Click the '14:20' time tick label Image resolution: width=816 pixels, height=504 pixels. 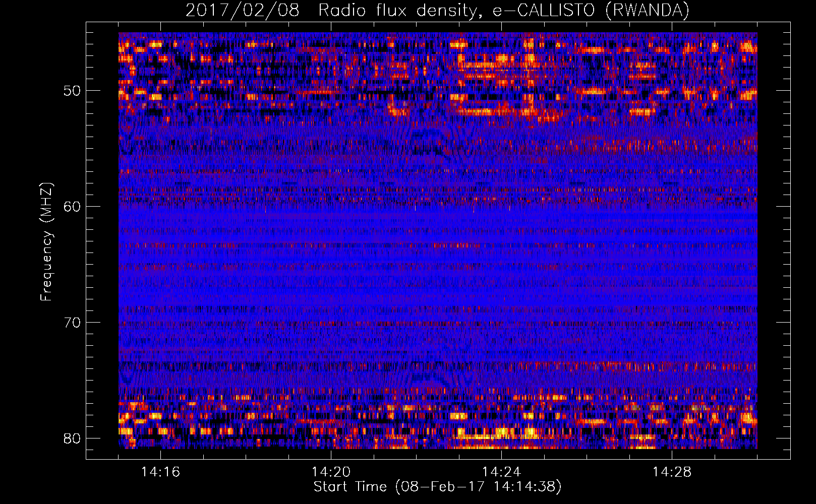coord(331,472)
